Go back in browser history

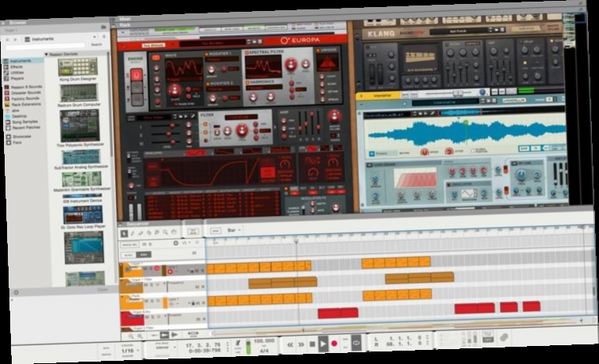(x=7, y=40)
